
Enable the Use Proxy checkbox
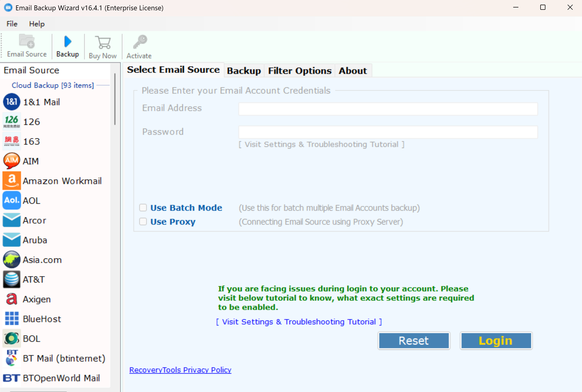(143, 221)
